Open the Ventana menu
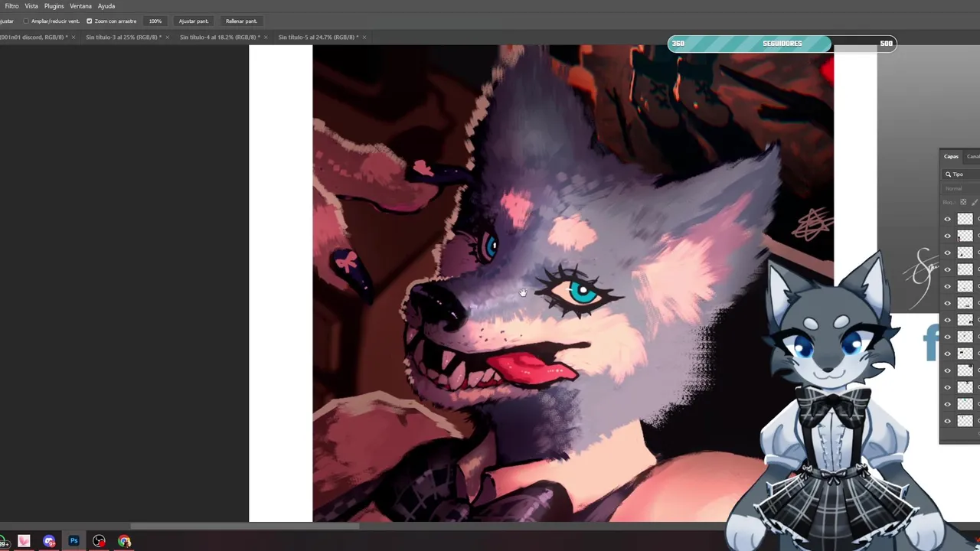This screenshot has height=551, width=980. [x=80, y=6]
